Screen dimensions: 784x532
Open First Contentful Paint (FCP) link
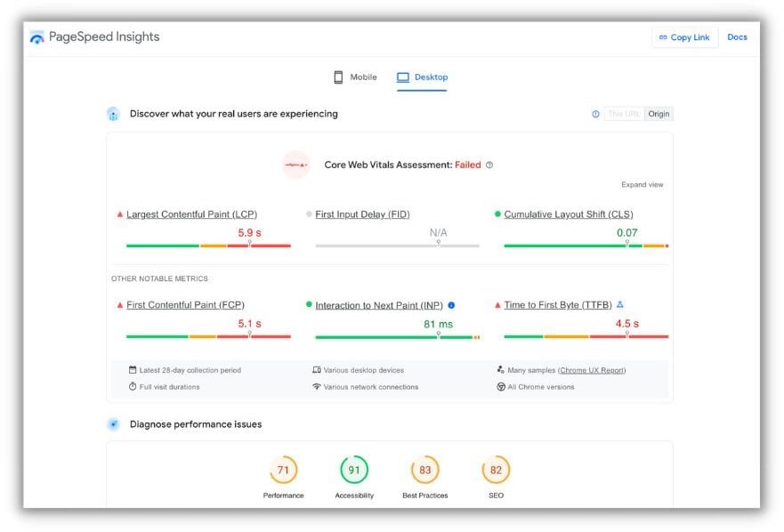(x=185, y=305)
